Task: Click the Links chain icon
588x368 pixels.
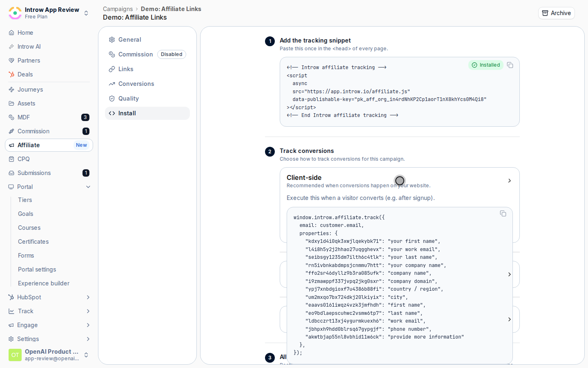Action: 112,69
